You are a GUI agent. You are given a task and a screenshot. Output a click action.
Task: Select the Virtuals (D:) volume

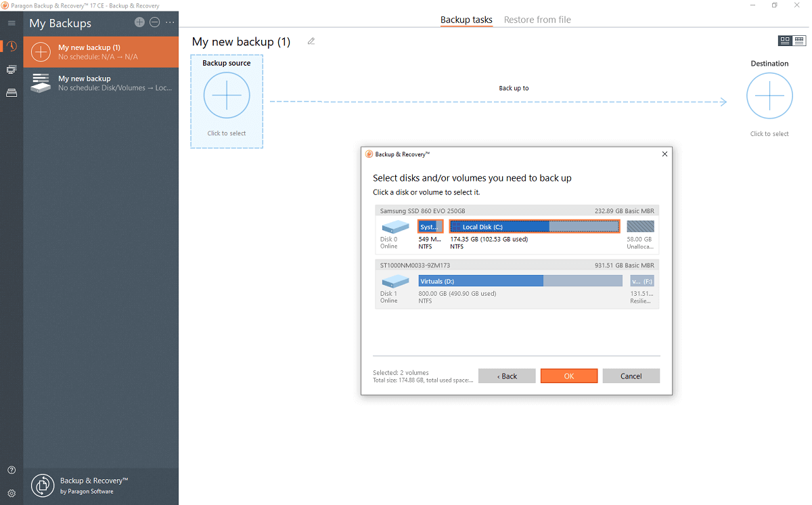click(x=520, y=281)
